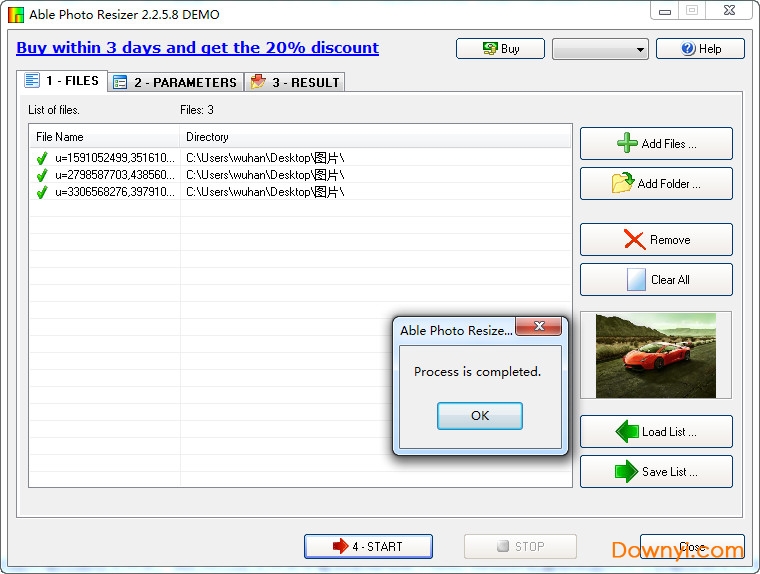Screen dimensions: 760x574
Task: Switch to the 2 - PARAMETERS tab
Action: (176, 82)
